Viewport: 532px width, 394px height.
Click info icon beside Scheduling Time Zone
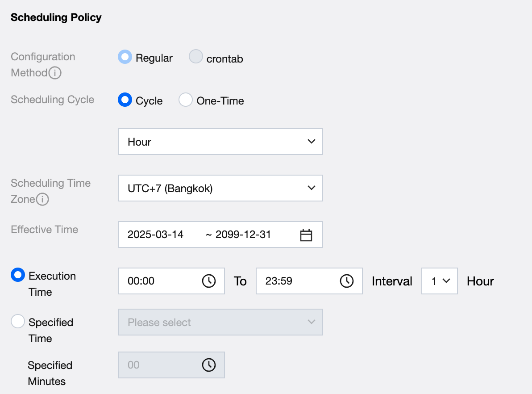(42, 200)
